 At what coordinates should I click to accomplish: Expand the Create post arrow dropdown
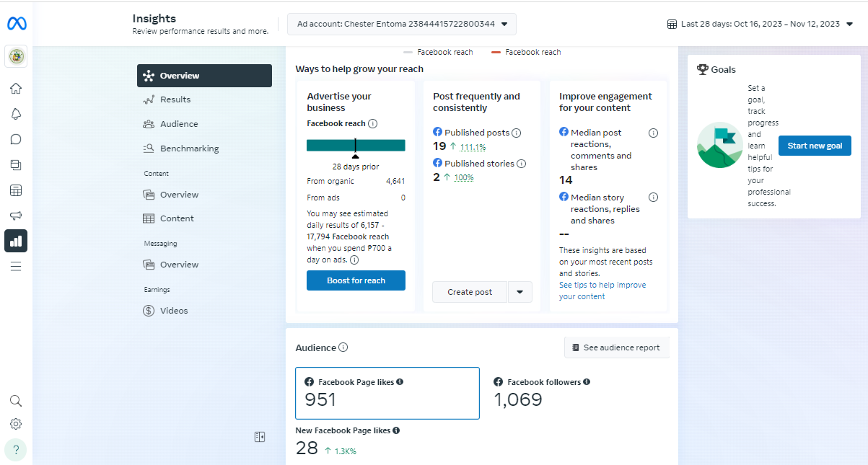pos(520,292)
